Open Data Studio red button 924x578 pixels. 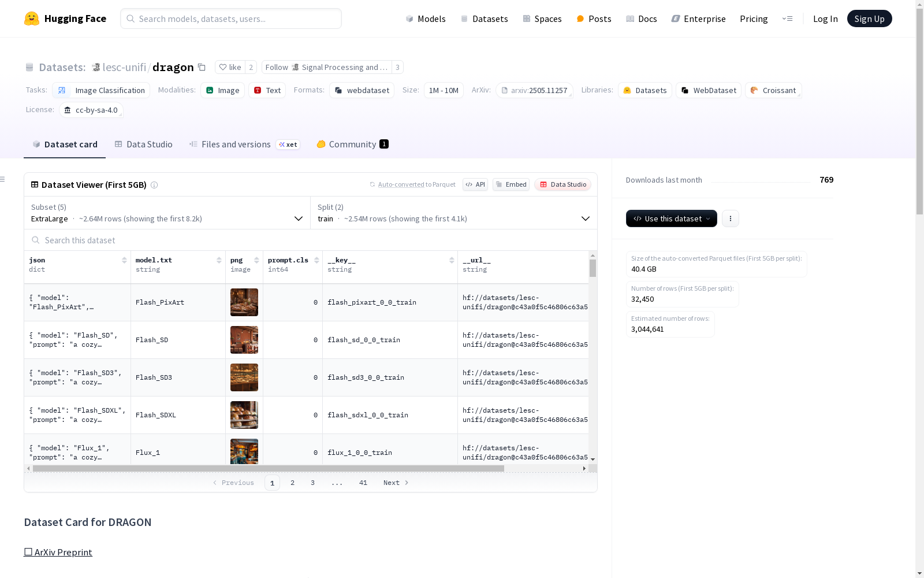[x=562, y=184]
